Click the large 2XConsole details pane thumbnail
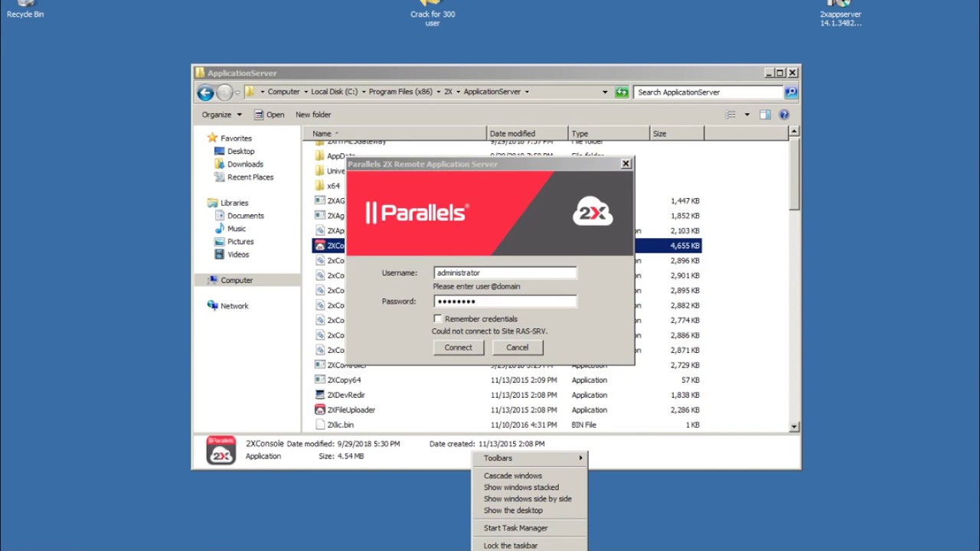Image resolution: width=980 pixels, height=551 pixels. (x=221, y=451)
